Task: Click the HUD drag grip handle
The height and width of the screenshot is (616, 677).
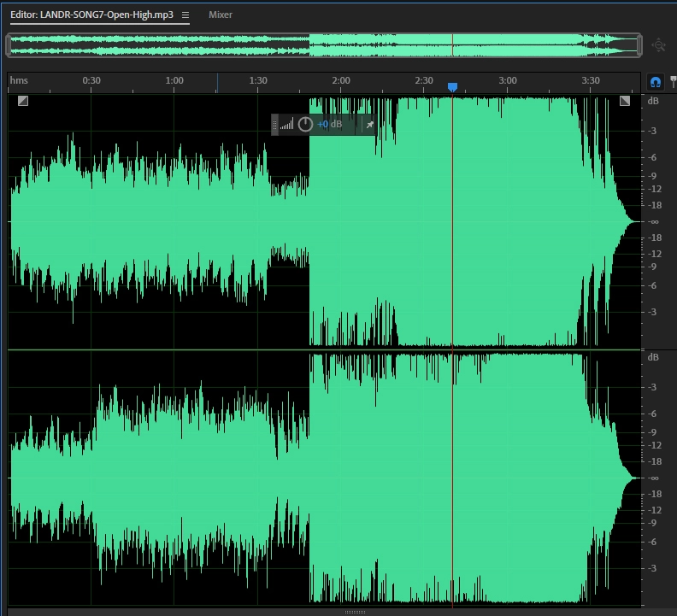Action: pos(275,125)
